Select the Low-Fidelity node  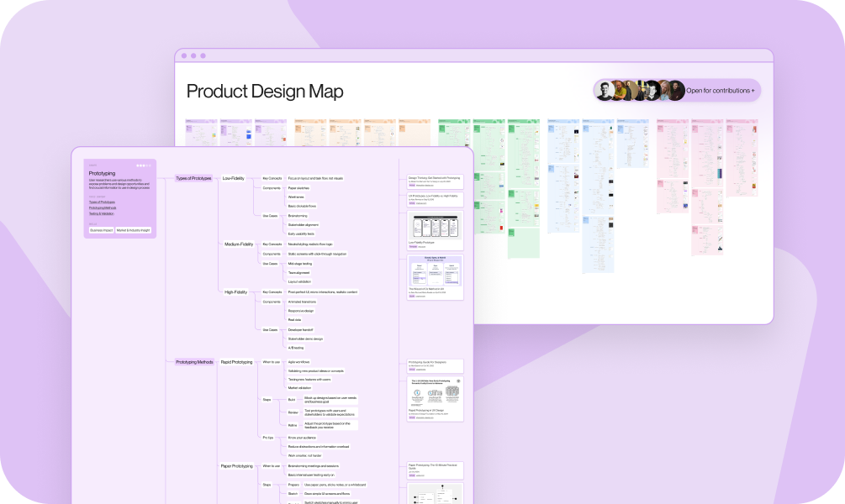(234, 178)
